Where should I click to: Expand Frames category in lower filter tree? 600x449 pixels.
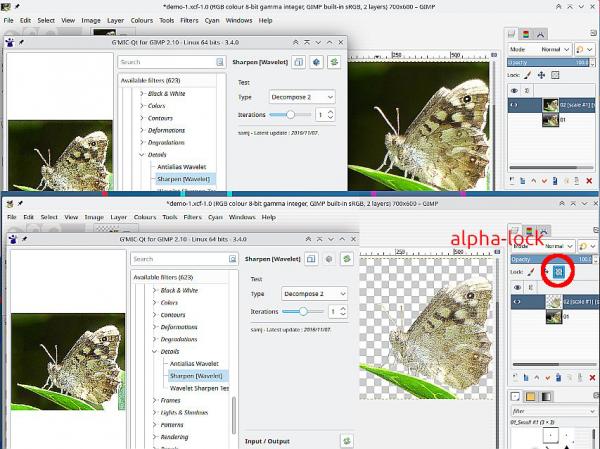154,400
